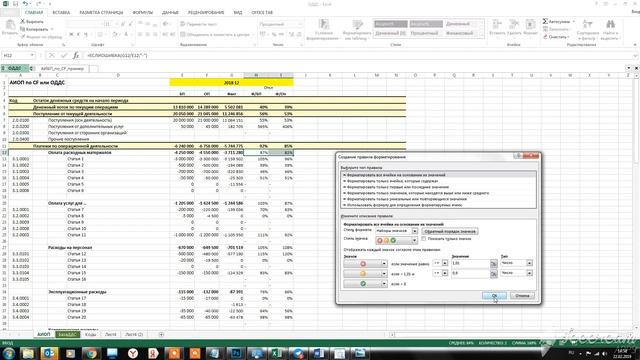Open the OFFICE TAB ribbon tab
The image size is (640, 360).
262,13
